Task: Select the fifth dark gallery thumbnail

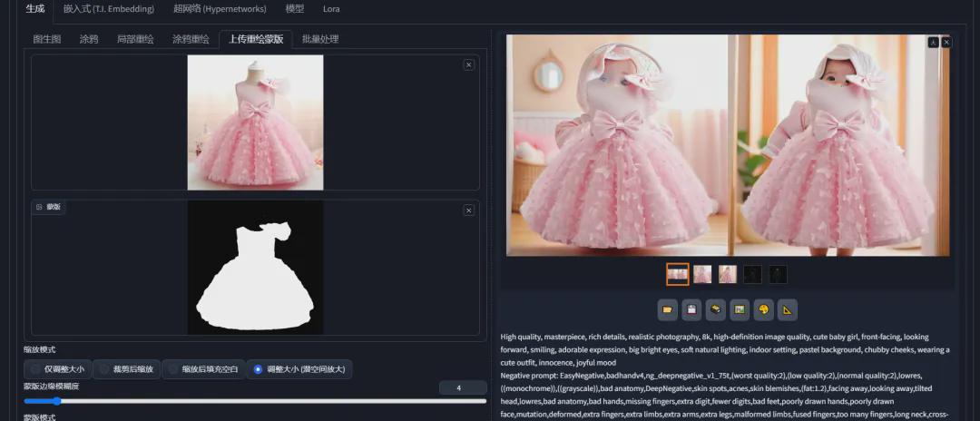Action: (779, 274)
